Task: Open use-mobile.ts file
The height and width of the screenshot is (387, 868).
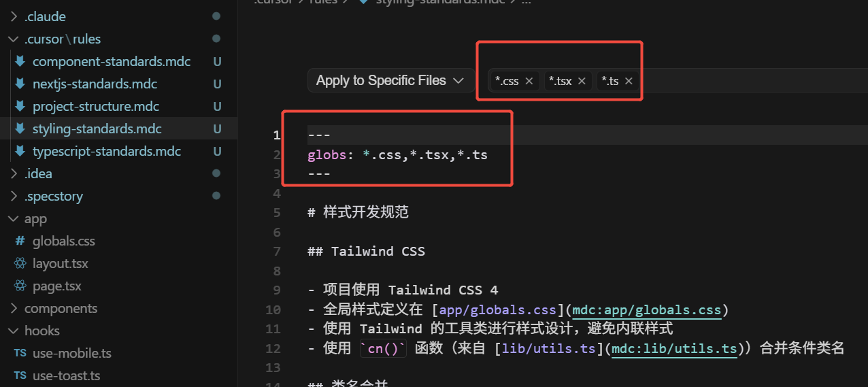Action: tap(72, 353)
